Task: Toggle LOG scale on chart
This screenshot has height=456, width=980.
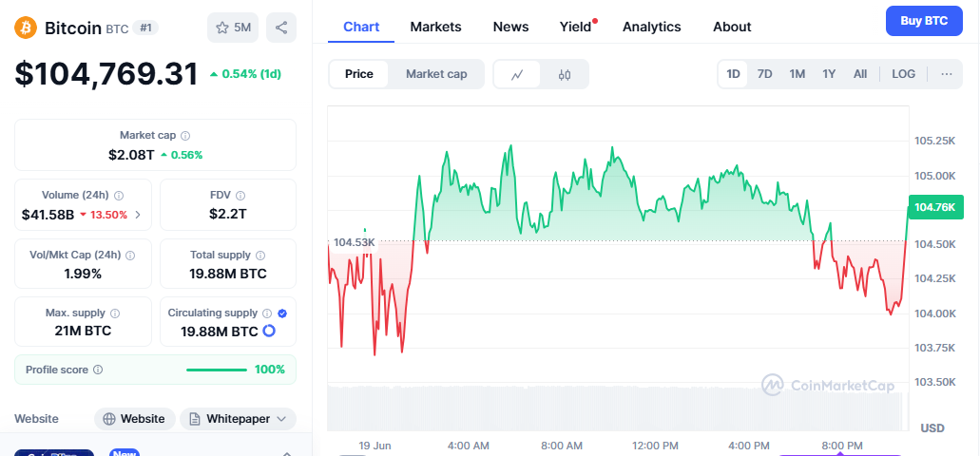Action: coord(903,74)
